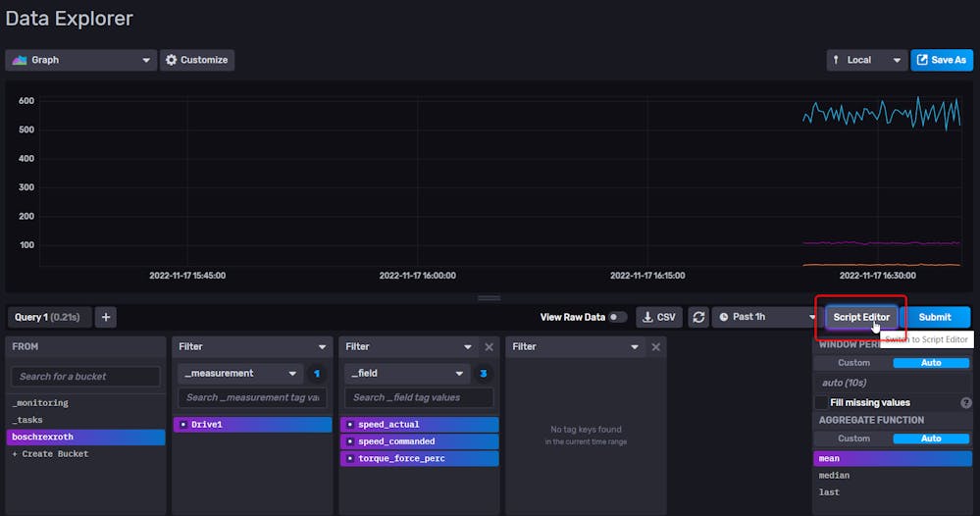Click the Customize gear button

[x=197, y=60]
